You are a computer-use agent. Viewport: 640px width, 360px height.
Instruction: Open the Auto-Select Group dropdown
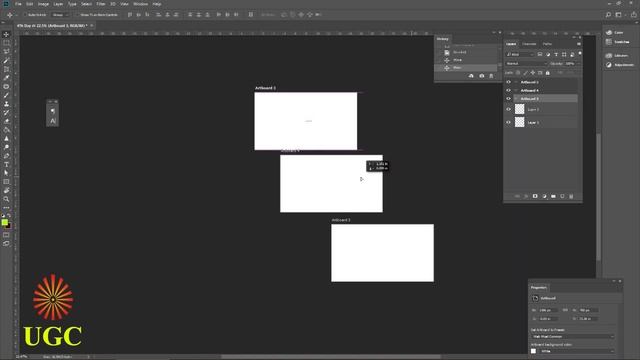coord(60,15)
